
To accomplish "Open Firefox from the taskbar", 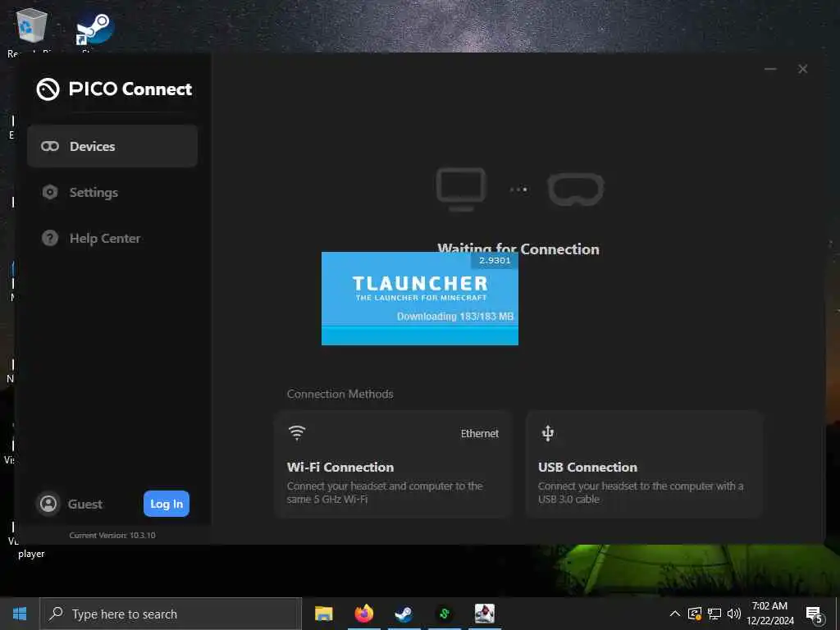I will click(x=363, y=614).
